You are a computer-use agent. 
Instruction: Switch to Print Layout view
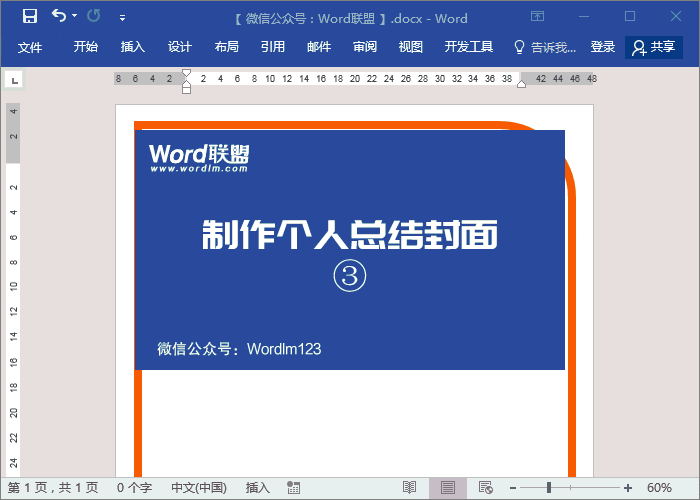click(448, 488)
